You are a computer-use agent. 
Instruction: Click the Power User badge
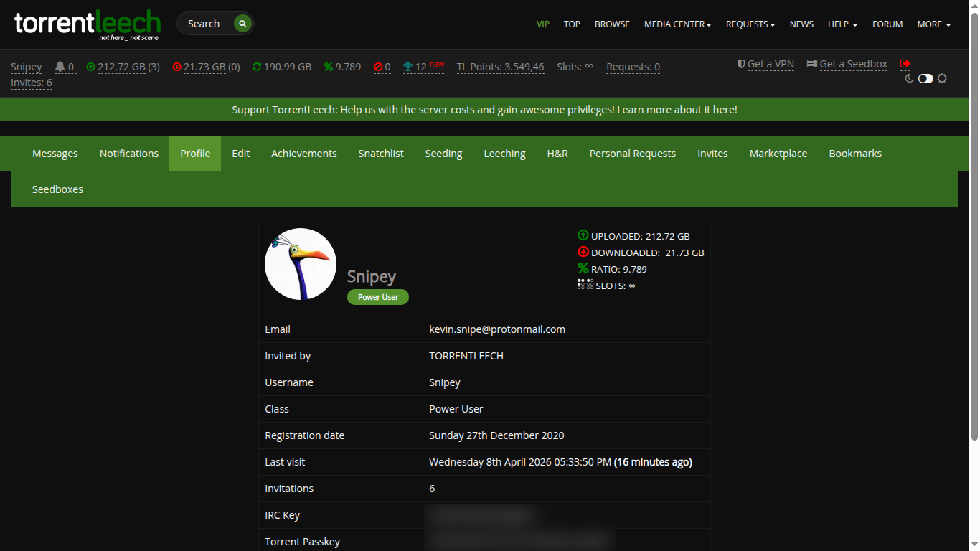378,297
